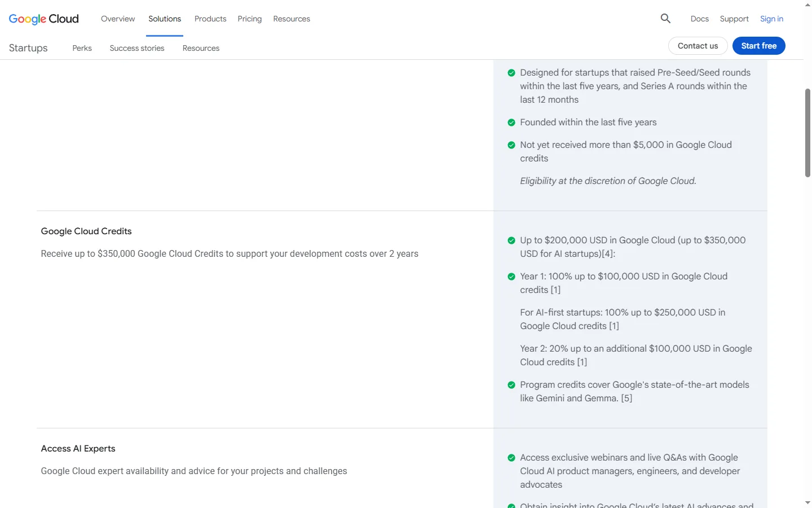This screenshot has height=508, width=812.
Task: Click green check beside 'Founded within the last five years'
Action: pos(511,122)
